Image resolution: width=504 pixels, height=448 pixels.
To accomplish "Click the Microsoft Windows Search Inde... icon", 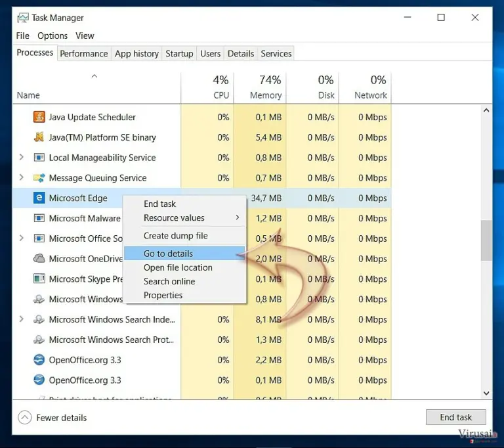I will coord(39,319).
